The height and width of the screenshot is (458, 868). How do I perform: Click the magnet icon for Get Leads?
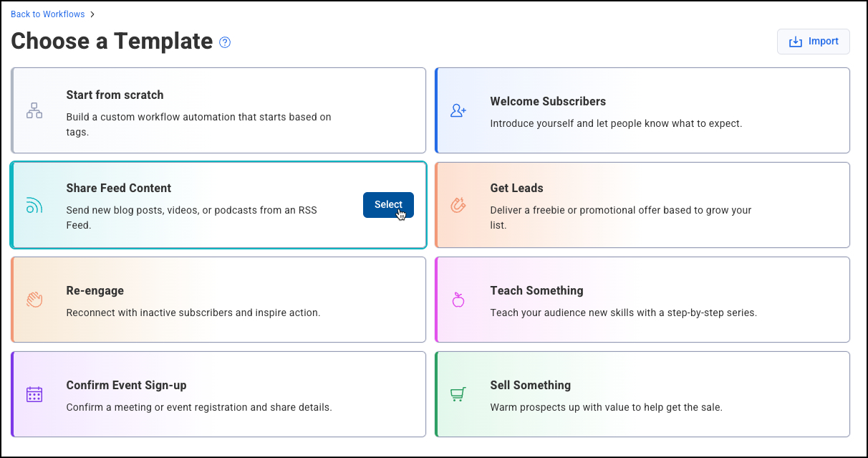coord(458,205)
